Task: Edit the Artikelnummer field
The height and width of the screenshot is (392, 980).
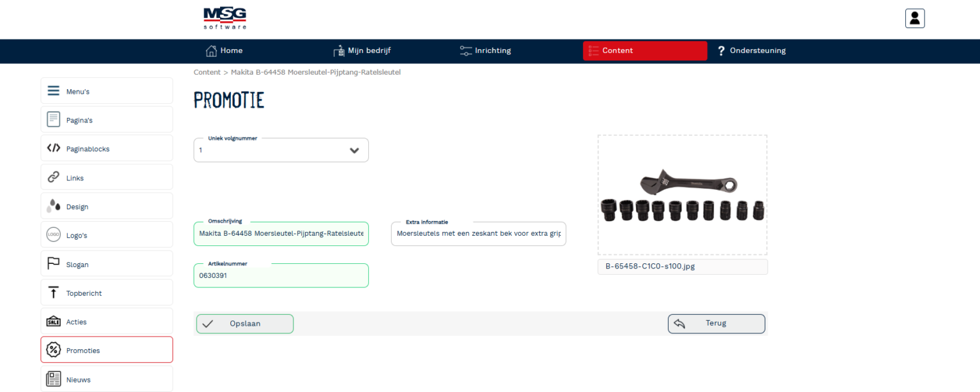Action: (281, 275)
